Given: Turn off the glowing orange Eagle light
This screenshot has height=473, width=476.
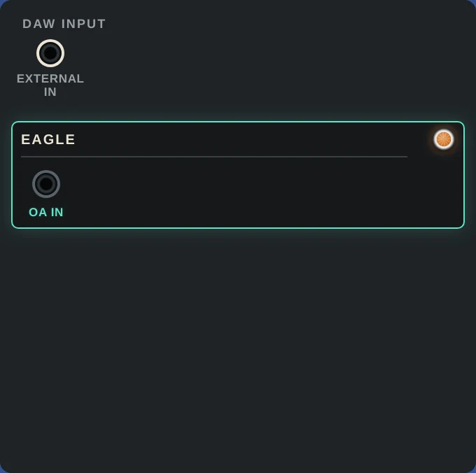Looking at the screenshot, I should coord(444,139).
